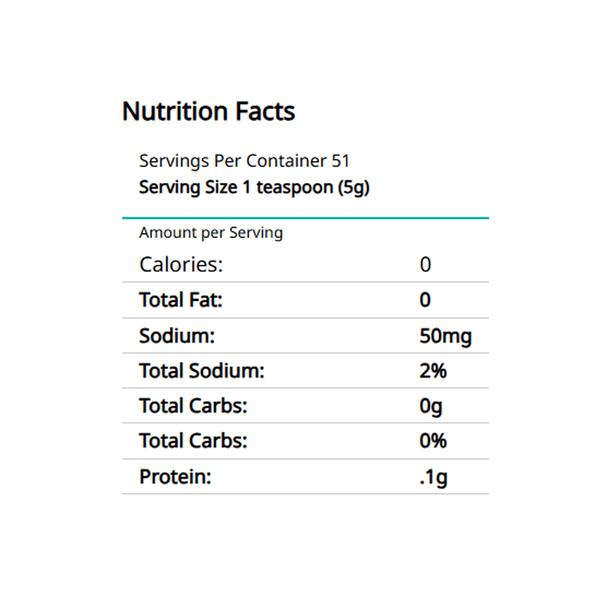
Task: Click the 0% carbs value
Action: [x=433, y=441]
